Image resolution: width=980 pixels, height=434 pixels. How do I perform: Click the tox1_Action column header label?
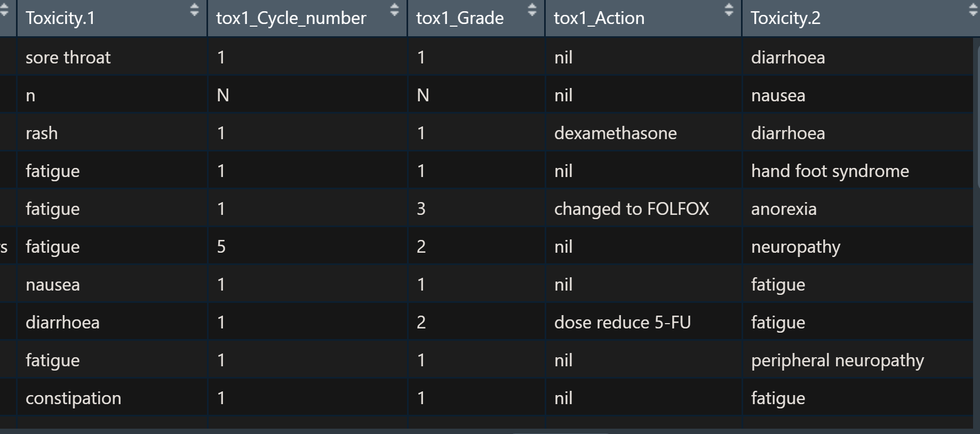599,18
